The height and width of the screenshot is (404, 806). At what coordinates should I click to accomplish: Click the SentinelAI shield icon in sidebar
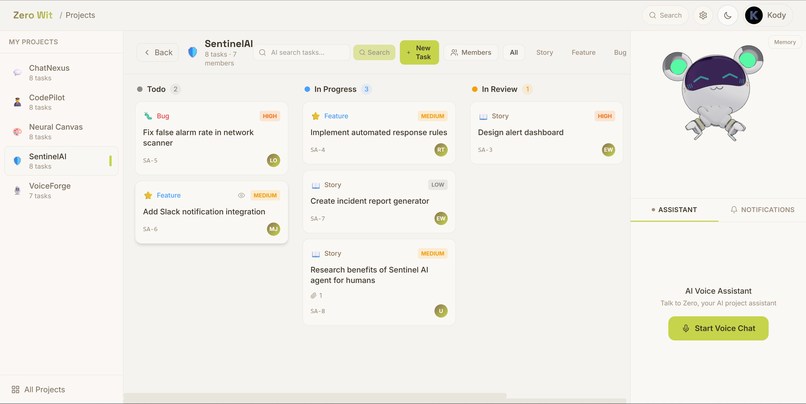pos(17,161)
